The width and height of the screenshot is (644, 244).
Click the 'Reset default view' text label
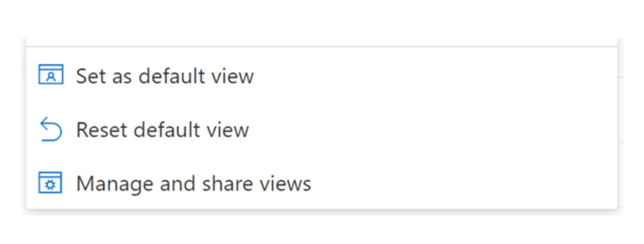click(x=163, y=130)
